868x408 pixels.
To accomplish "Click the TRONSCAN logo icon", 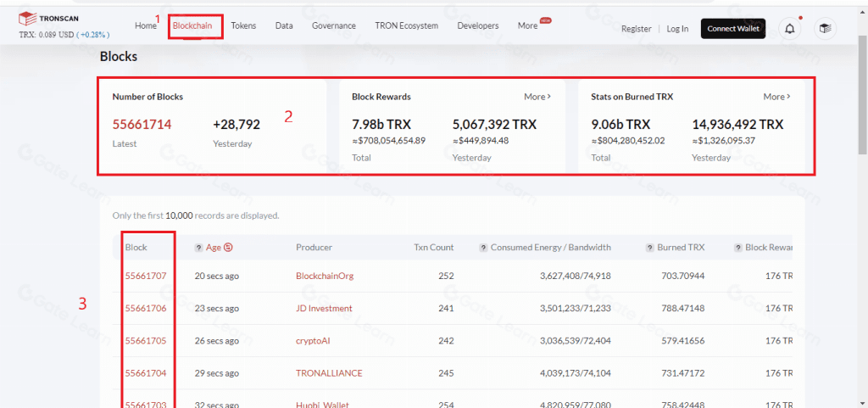I will click(x=27, y=19).
